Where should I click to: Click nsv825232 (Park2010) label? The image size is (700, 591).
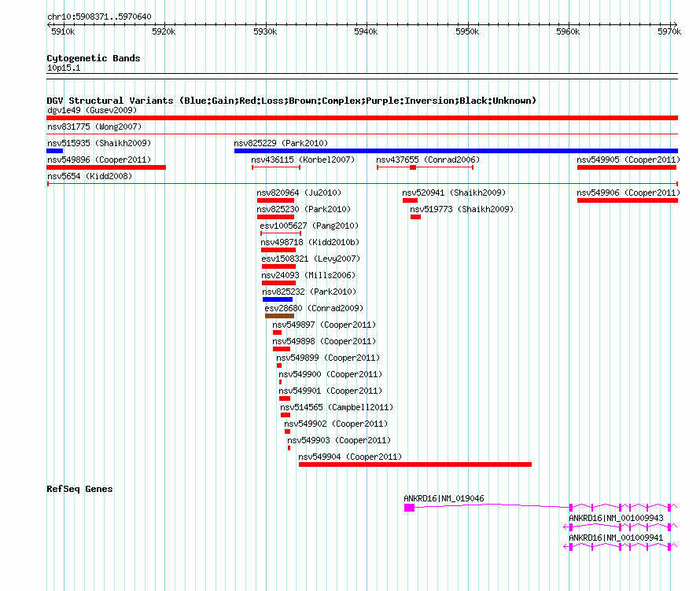[309, 292]
